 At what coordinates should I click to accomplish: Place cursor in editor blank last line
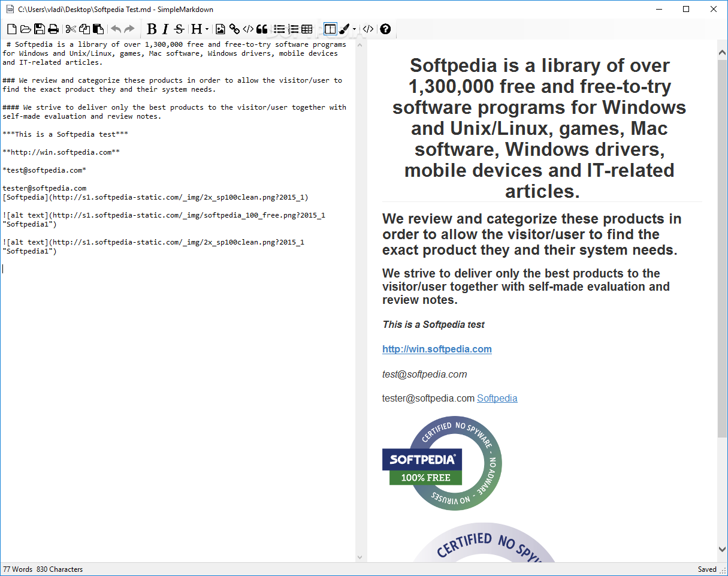pos(177,269)
